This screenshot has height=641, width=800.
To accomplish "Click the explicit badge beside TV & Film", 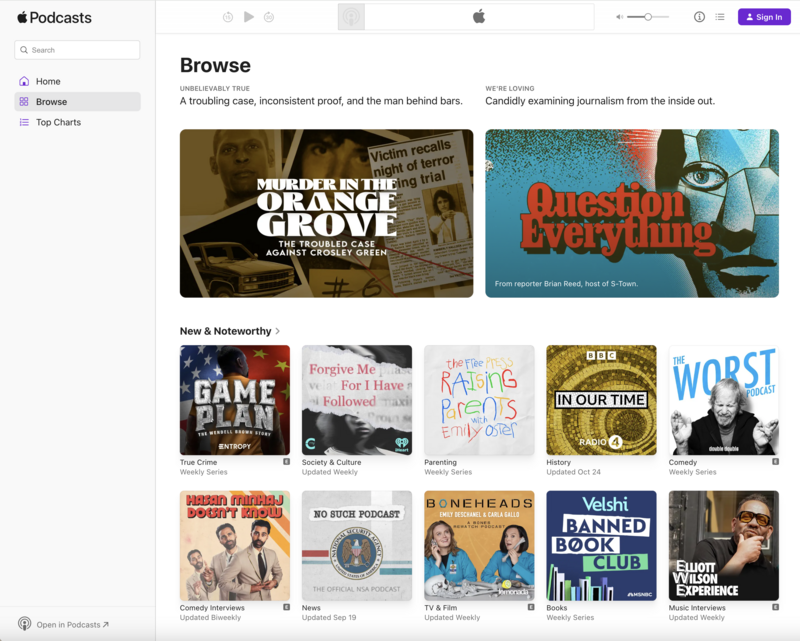I will tap(531, 607).
